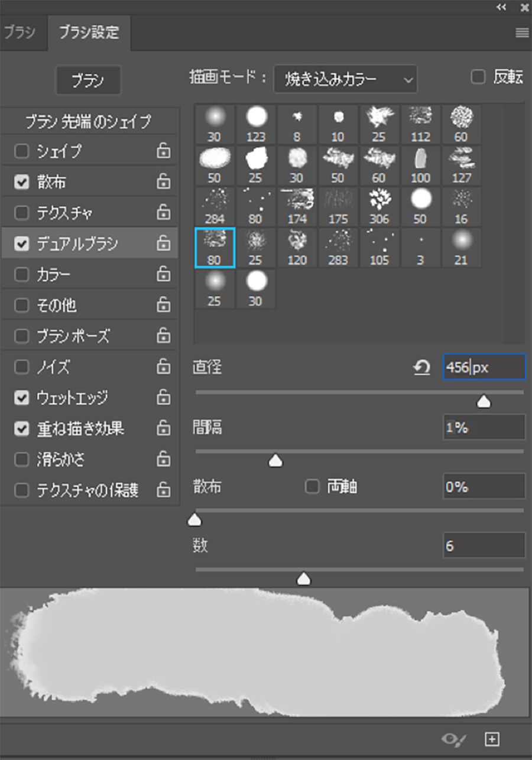Select brush tip 112
The image size is (532, 760).
pyautogui.click(x=420, y=125)
